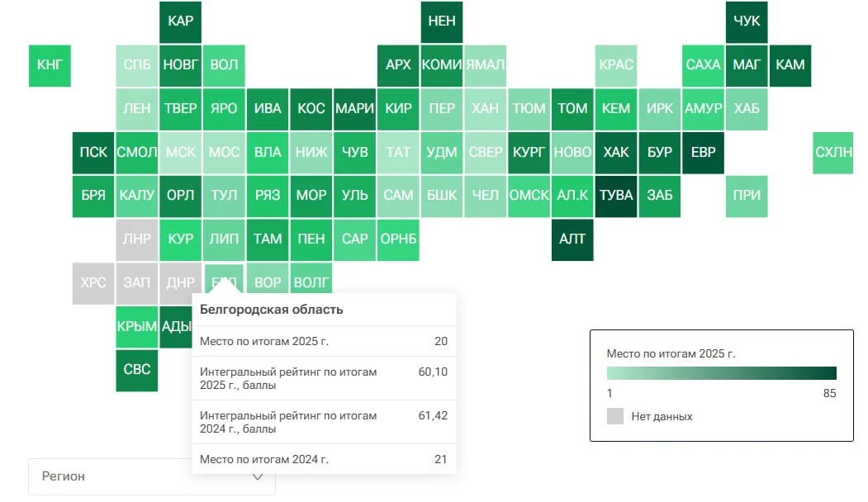This screenshot has height=502, width=868.
Task: Click the ТУВА region tile
Action: (x=615, y=196)
